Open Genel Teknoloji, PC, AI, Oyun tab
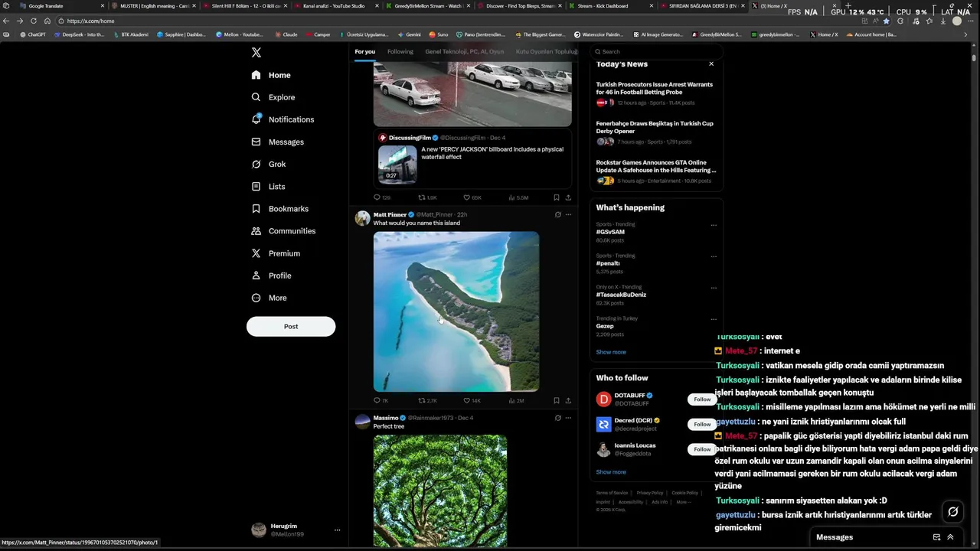Screen dimensions: 980x551 point(465,52)
